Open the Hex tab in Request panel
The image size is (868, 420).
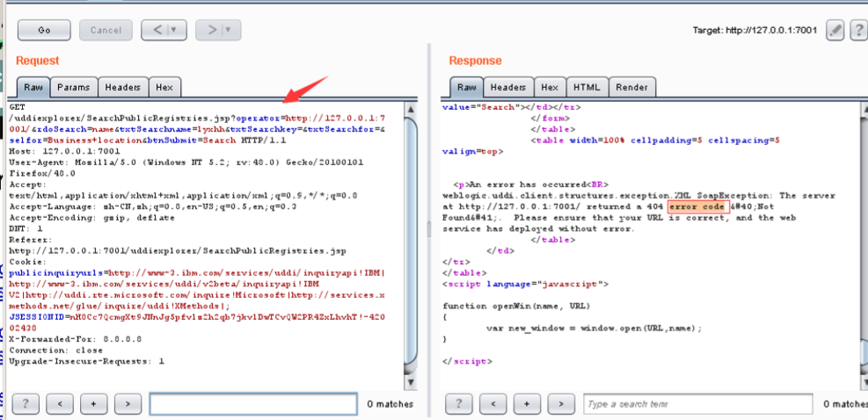pyautogui.click(x=164, y=88)
